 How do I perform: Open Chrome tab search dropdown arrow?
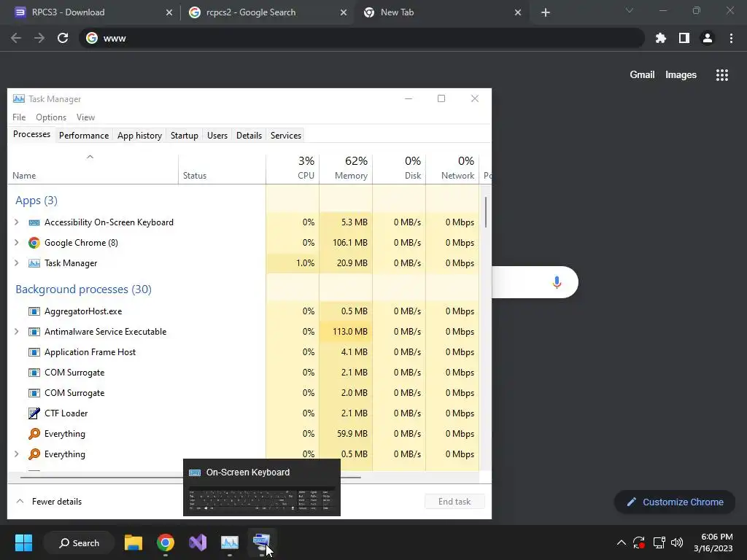point(630,10)
